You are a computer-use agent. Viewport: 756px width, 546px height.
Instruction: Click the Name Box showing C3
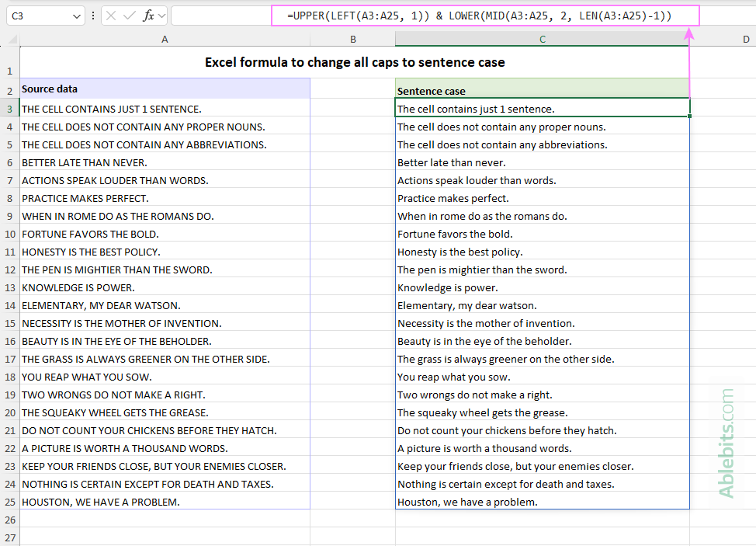pos(45,16)
